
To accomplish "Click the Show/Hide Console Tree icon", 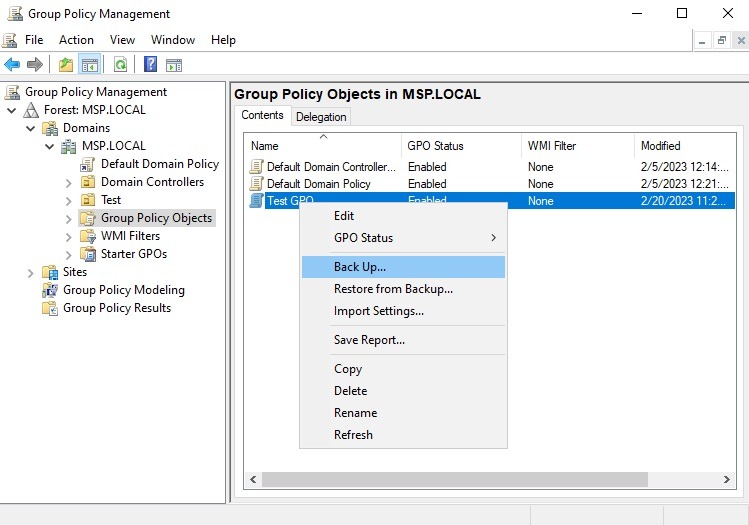I will pyautogui.click(x=90, y=65).
